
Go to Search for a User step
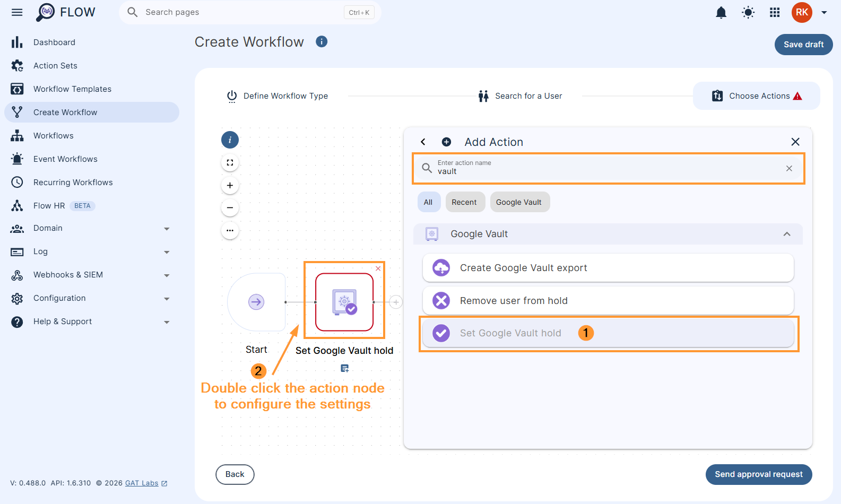click(x=520, y=96)
